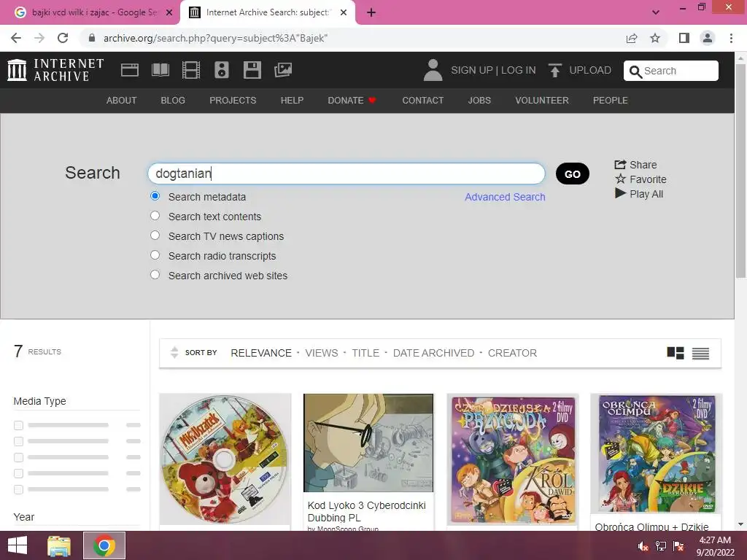
Task: Open the CONTACT menu item
Action: 422,101
